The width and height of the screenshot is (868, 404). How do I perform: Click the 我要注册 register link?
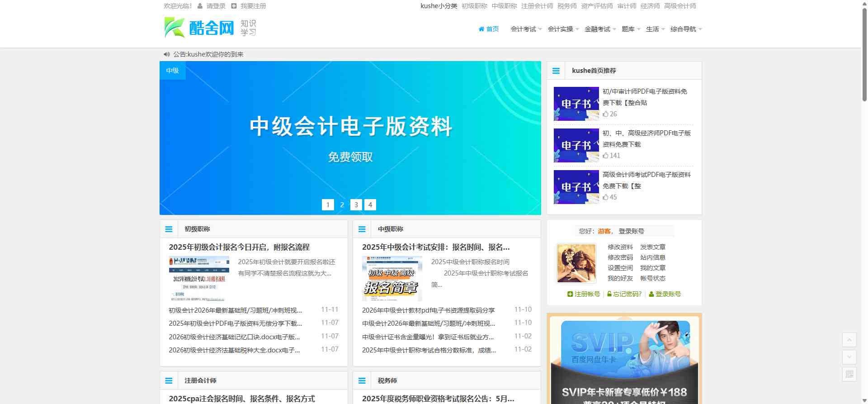click(253, 6)
